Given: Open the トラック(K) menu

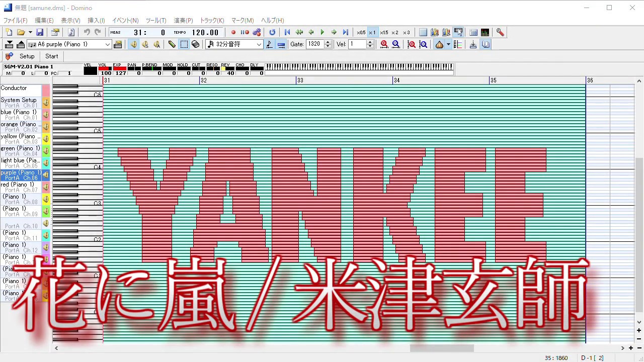Looking at the screenshot, I should [x=212, y=21].
